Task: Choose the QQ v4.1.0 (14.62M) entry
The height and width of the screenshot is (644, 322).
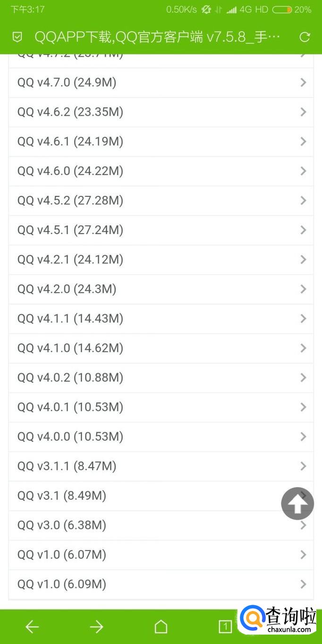Action: pyautogui.click(x=70, y=348)
